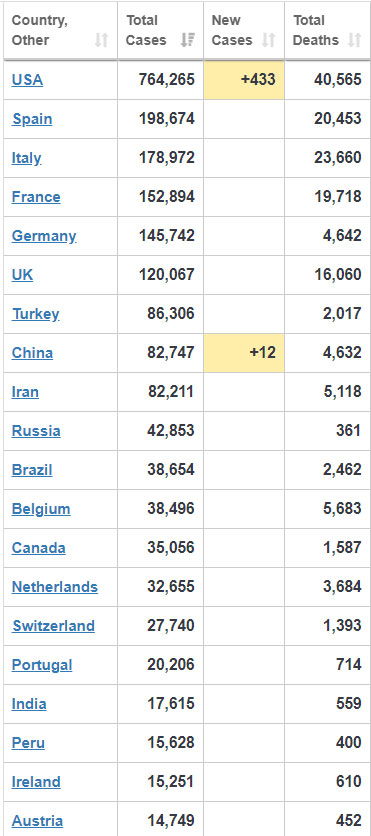Open the Italy country link
The image size is (371, 836).
pos(26,158)
